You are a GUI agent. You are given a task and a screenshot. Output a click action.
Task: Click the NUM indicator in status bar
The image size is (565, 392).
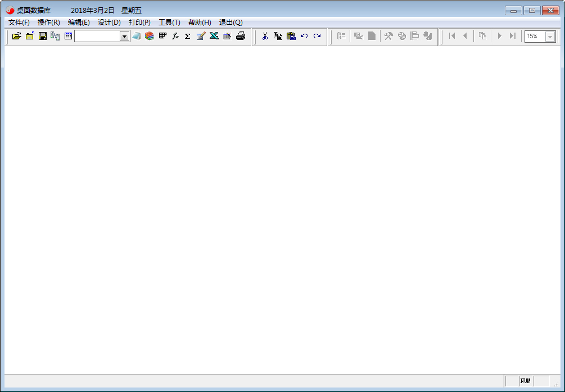click(526, 381)
